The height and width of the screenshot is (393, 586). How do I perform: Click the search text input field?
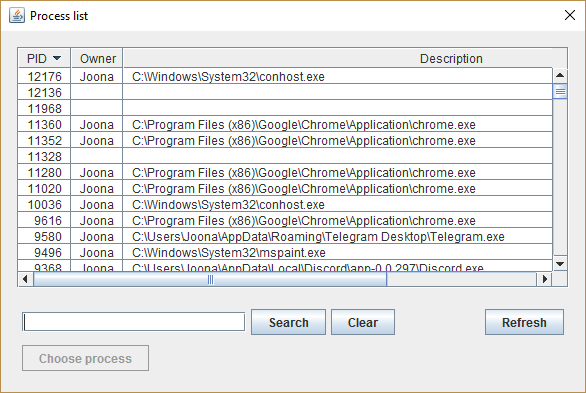tap(134, 322)
